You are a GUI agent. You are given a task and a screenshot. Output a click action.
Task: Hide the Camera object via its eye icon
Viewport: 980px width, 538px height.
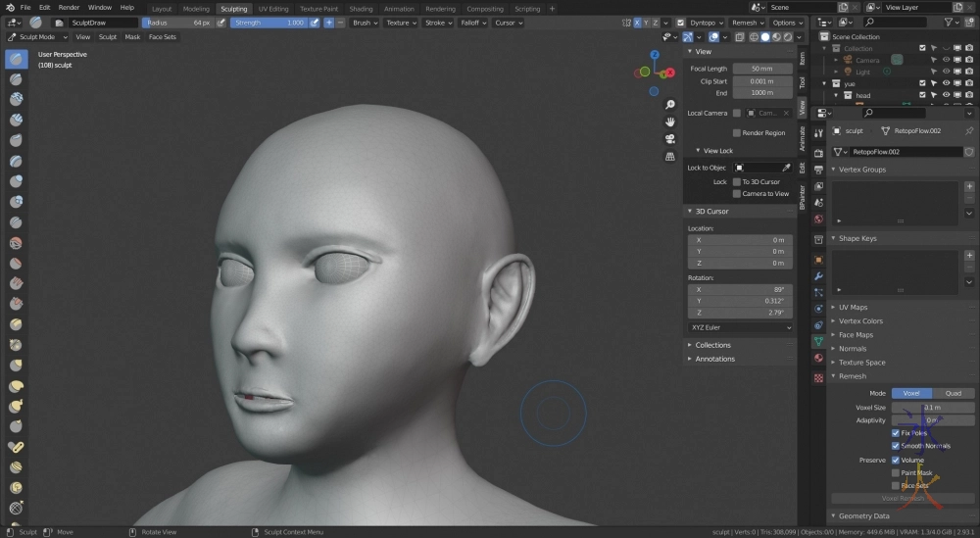(946, 60)
